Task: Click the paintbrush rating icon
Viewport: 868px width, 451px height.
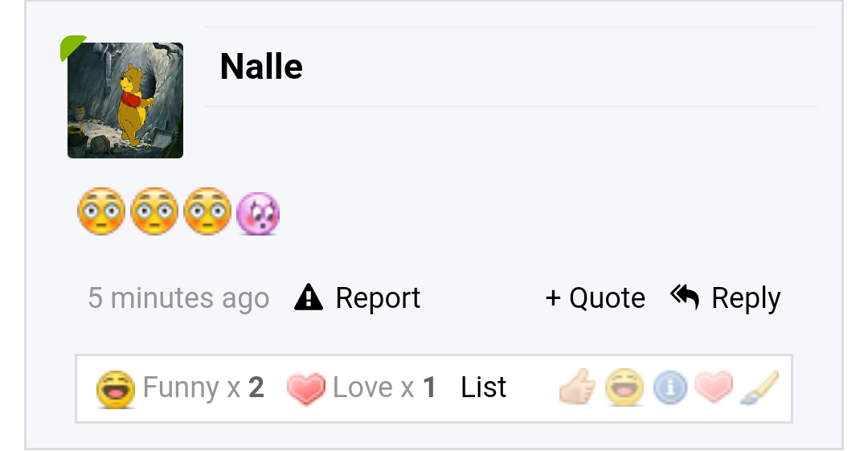Action: point(759,387)
